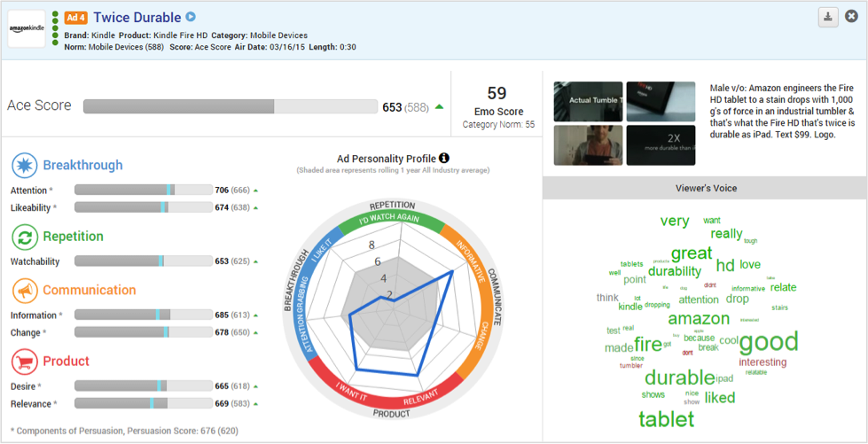Click the Product section heading
868x444 pixels.
tap(66, 361)
